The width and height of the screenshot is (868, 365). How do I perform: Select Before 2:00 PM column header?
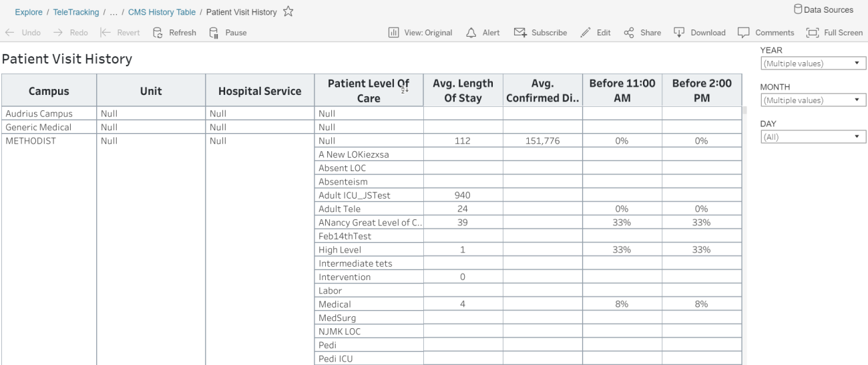point(702,91)
